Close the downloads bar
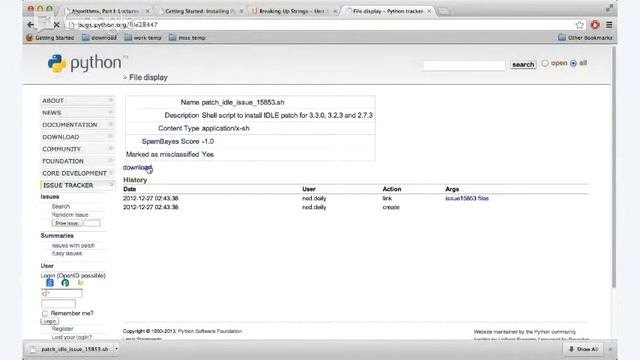Screen dimensions: 640x360 point(610,349)
